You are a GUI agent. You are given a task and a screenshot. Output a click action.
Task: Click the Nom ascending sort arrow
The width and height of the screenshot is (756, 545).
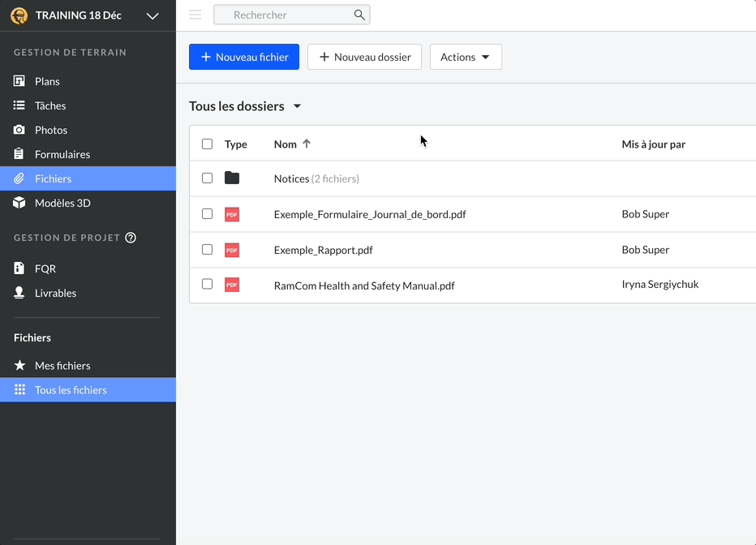coord(307,144)
